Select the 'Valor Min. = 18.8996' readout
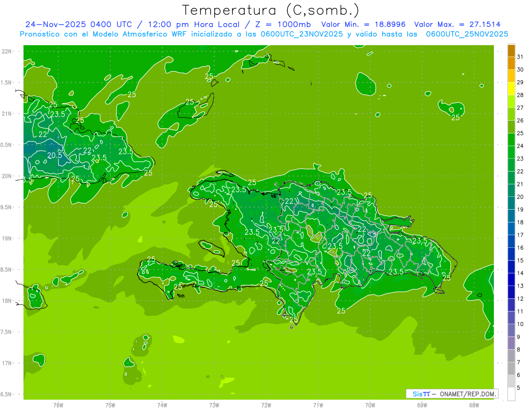Viewport: 532px width, 411px height. pos(364,24)
